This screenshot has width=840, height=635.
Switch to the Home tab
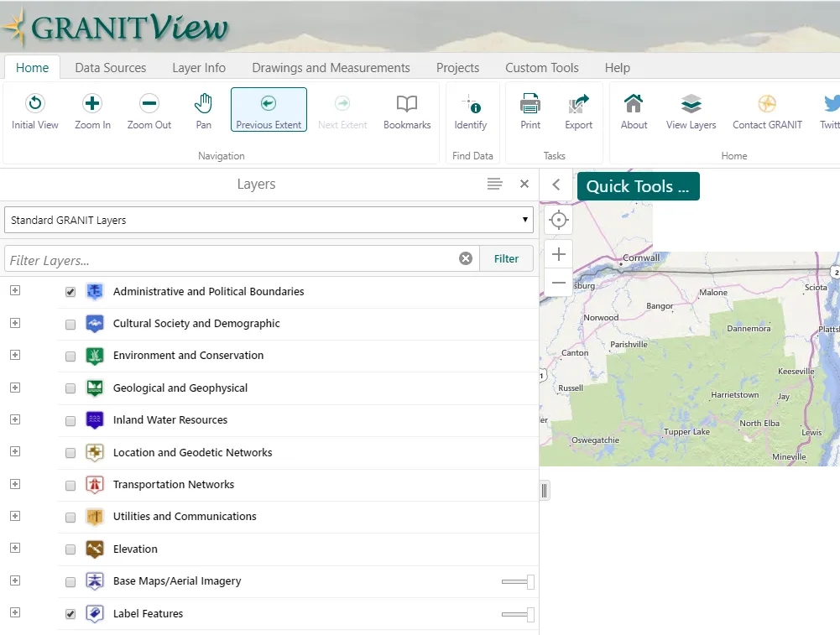pyautogui.click(x=32, y=68)
